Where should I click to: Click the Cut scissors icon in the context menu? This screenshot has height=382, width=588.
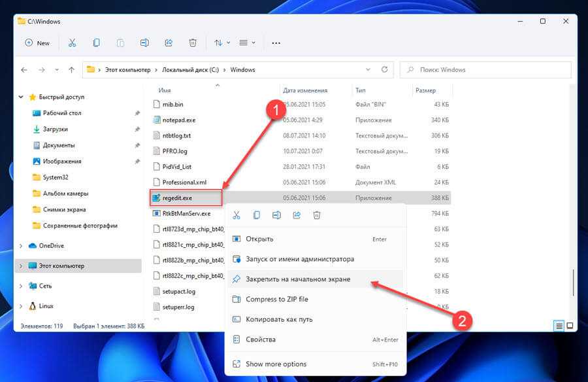pos(237,215)
